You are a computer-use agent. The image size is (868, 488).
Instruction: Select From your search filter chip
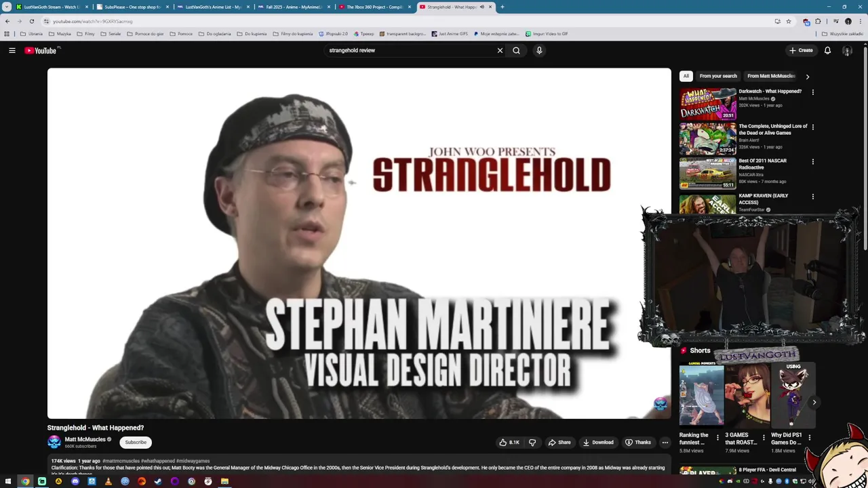[718, 76]
